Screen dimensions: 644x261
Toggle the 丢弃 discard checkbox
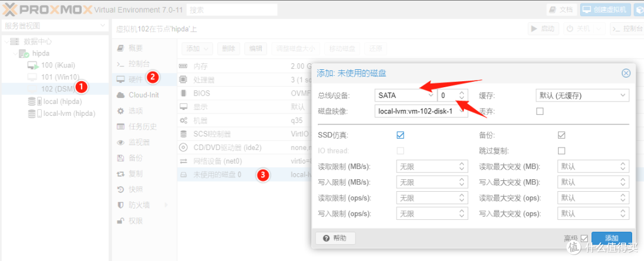[x=540, y=110]
